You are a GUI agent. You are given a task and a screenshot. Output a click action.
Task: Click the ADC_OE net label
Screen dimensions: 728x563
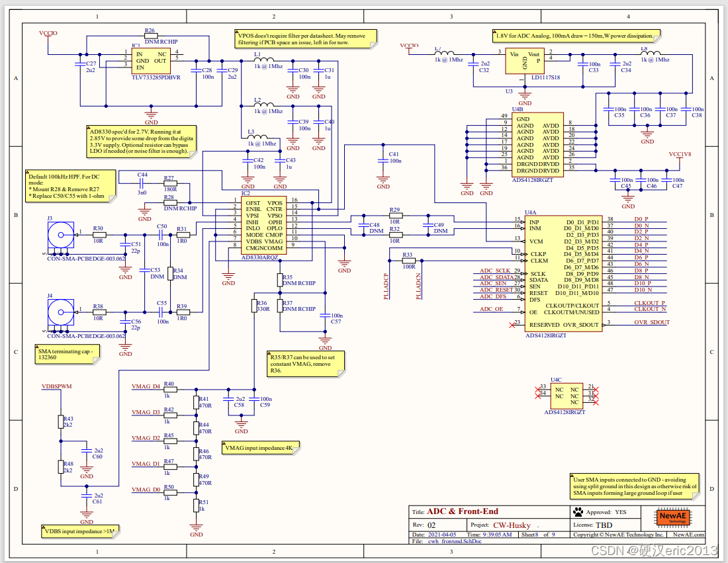click(492, 309)
